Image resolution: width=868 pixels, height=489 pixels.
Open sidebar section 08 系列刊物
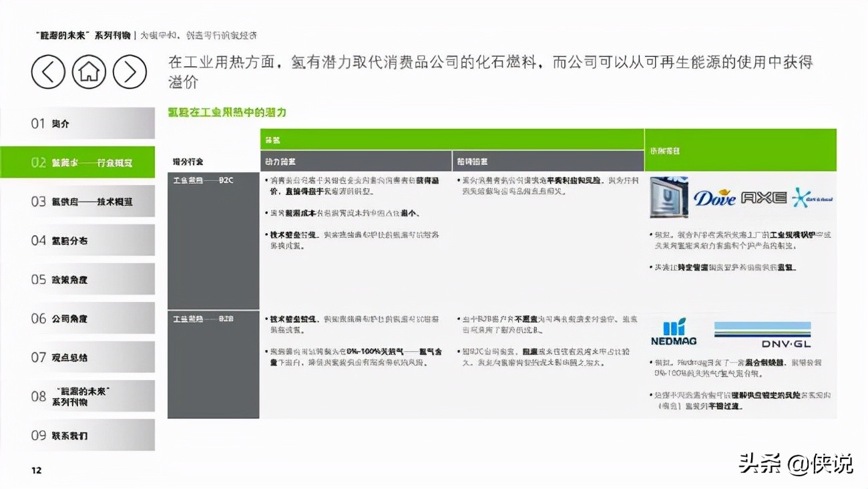click(x=77, y=396)
